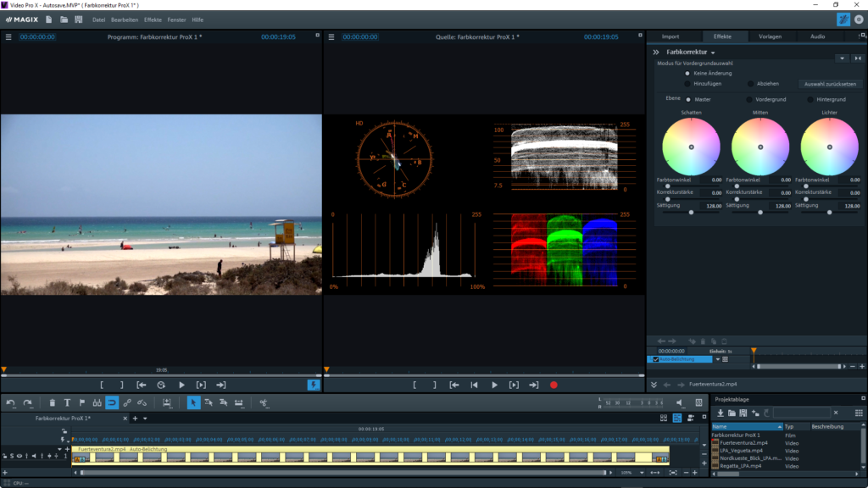Click the Auswahl zurücksetzen button

[x=831, y=84]
